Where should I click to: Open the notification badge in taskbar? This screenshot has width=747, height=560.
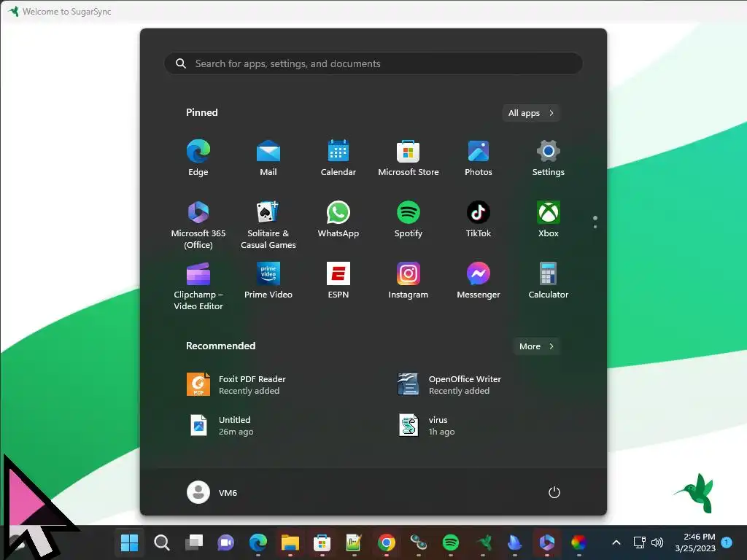click(727, 542)
